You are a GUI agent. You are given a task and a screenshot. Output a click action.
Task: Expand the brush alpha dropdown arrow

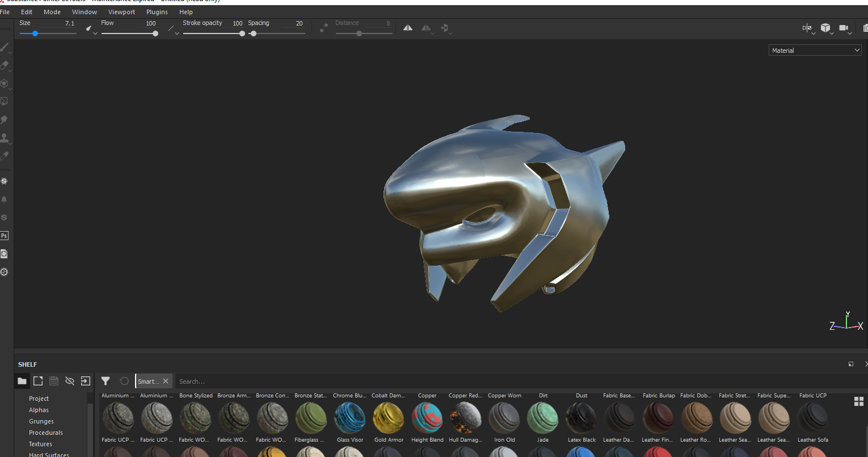pos(95,33)
